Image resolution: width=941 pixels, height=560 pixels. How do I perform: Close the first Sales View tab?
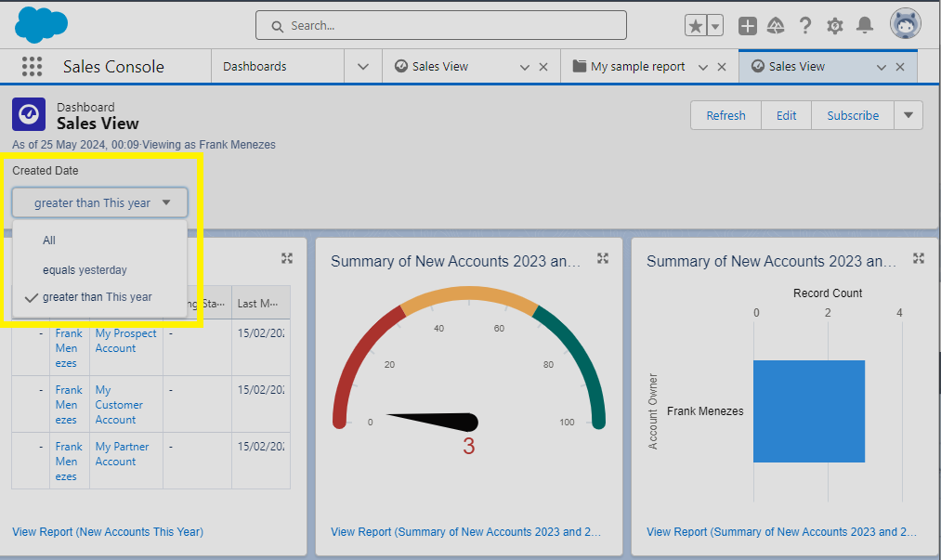coord(543,67)
